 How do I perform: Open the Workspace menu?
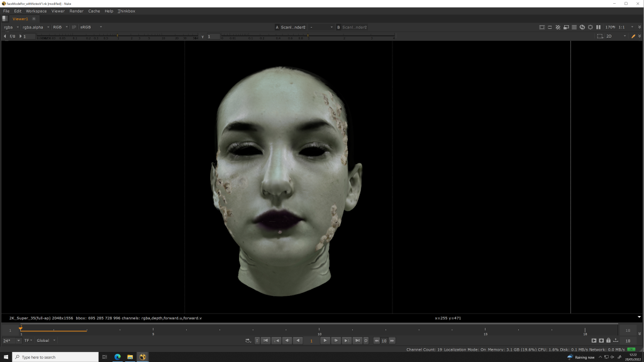(36, 11)
